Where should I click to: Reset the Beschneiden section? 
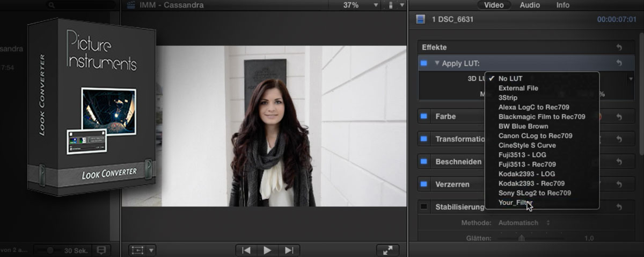[619, 162]
